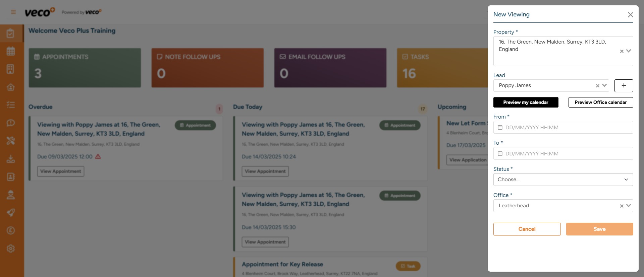Open the speech bubble alert icon in the sidebar
The image size is (644, 277).
click(11, 123)
